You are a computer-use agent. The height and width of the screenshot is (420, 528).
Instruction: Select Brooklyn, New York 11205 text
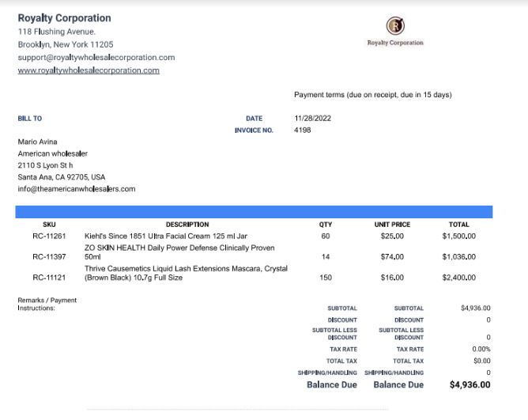[x=66, y=44]
